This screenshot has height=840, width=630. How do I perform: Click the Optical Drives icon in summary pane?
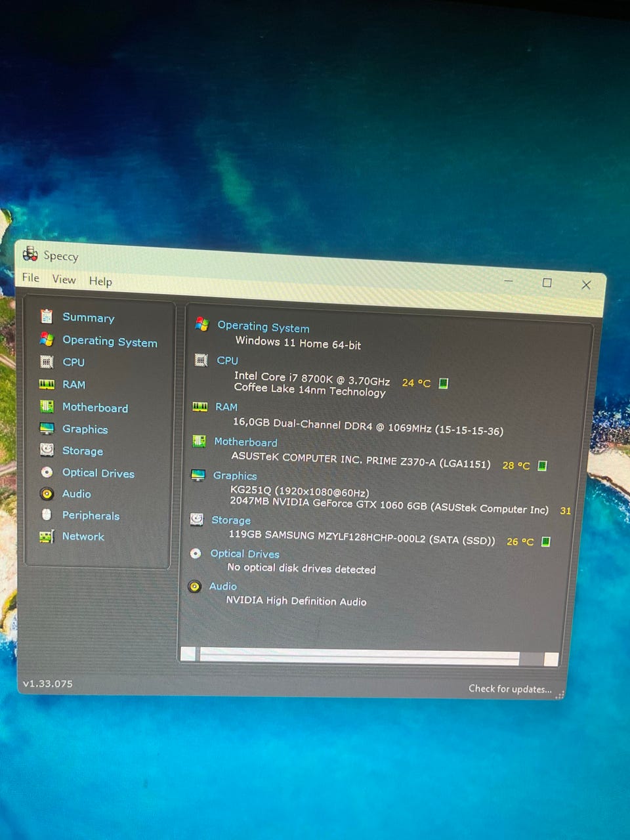pyautogui.click(x=196, y=553)
